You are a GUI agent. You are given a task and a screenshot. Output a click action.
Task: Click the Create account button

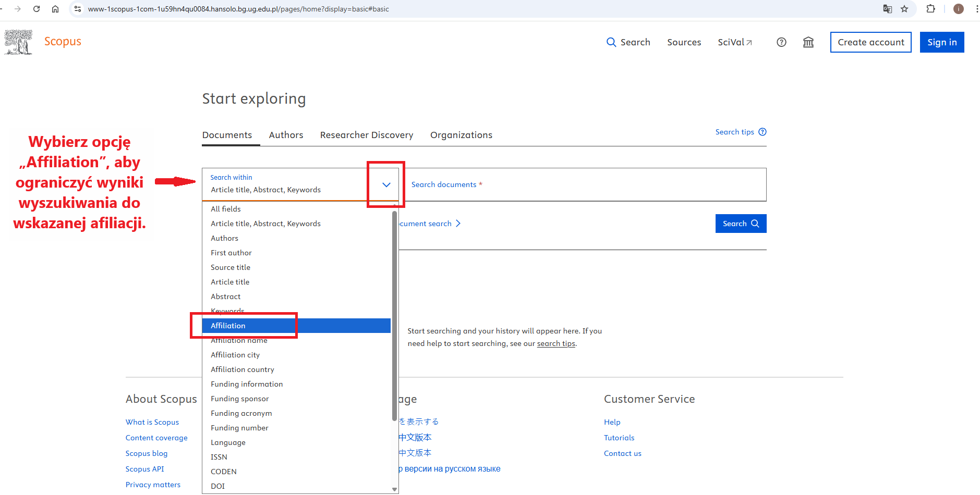(870, 42)
